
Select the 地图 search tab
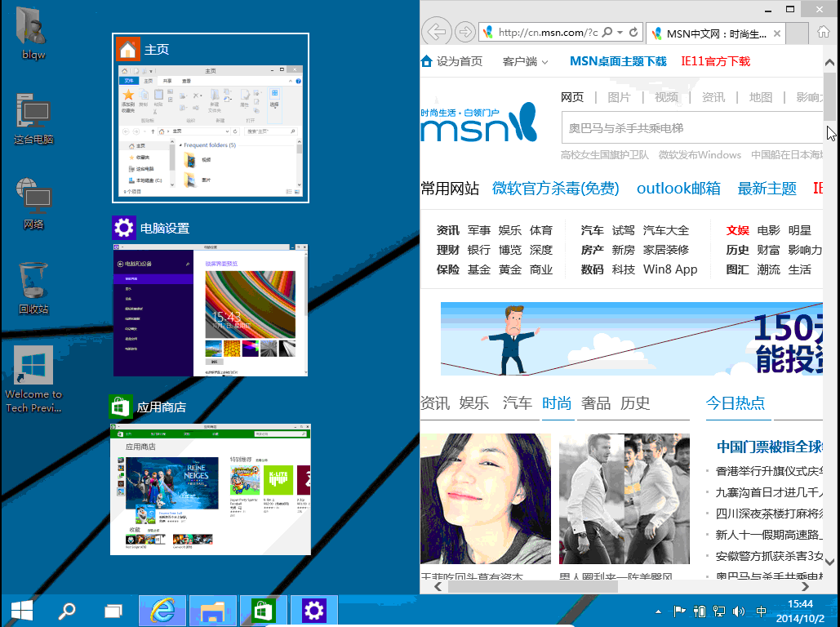pyautogui.click(x=760, y=97)
